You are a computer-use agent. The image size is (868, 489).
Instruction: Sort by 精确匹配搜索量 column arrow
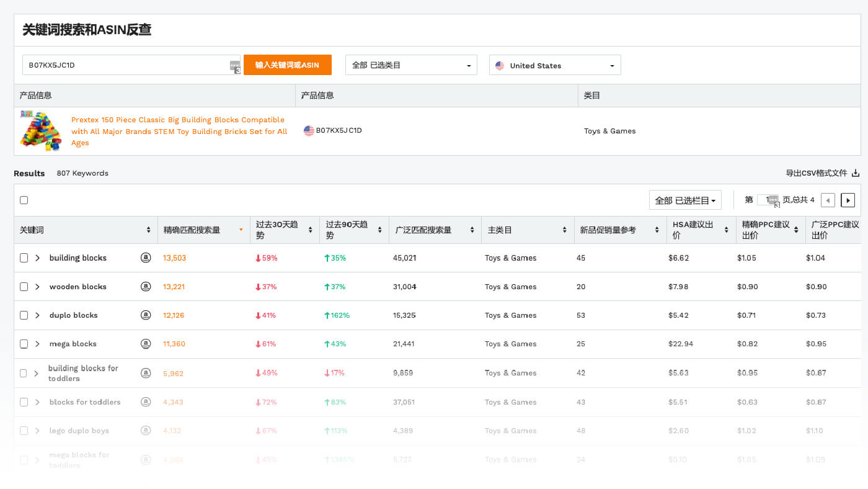pos(241,230)
